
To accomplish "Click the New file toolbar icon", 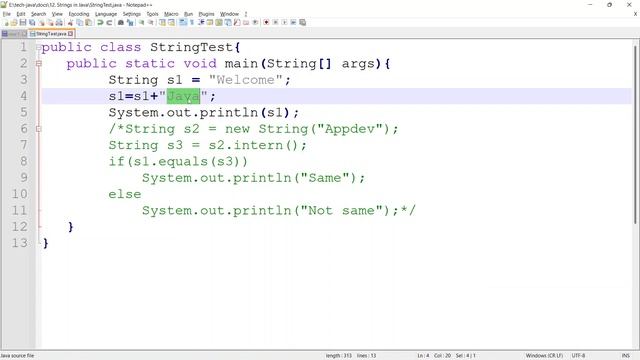I will click(6, 22).
